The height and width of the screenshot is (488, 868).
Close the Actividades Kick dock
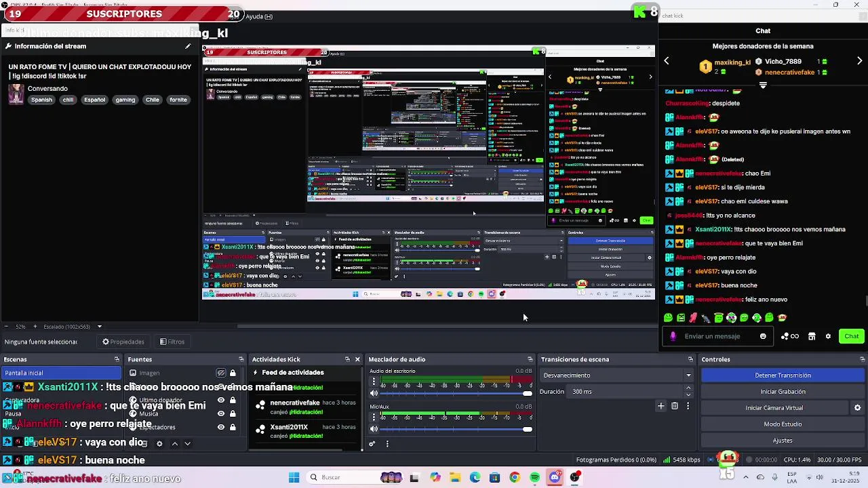pos(357,359)
